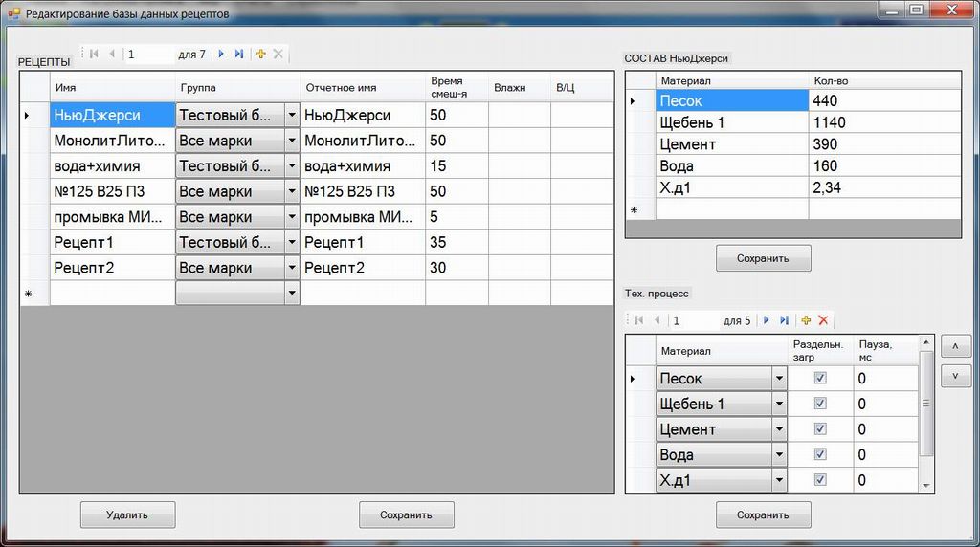Viewport: 980px width, 547px height.
Task: Click the Время смеш-я column header
Action: pyautogui.click(x=457, y=87)
